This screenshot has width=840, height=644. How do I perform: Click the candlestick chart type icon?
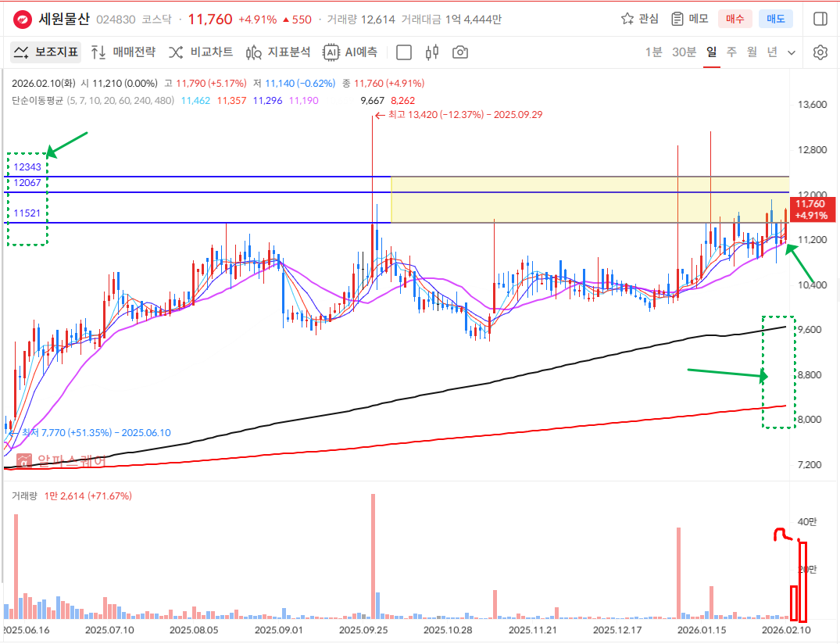point(432,52)
